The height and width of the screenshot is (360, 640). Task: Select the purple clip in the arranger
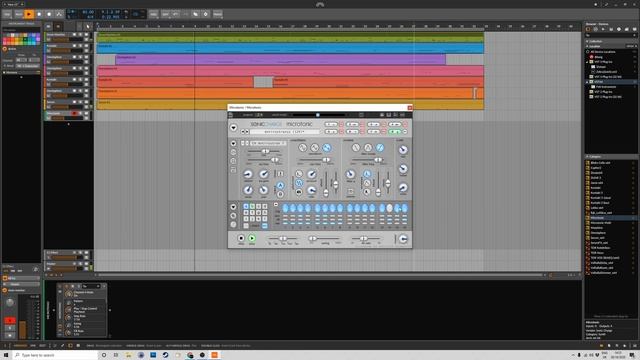tap(280, 60)
